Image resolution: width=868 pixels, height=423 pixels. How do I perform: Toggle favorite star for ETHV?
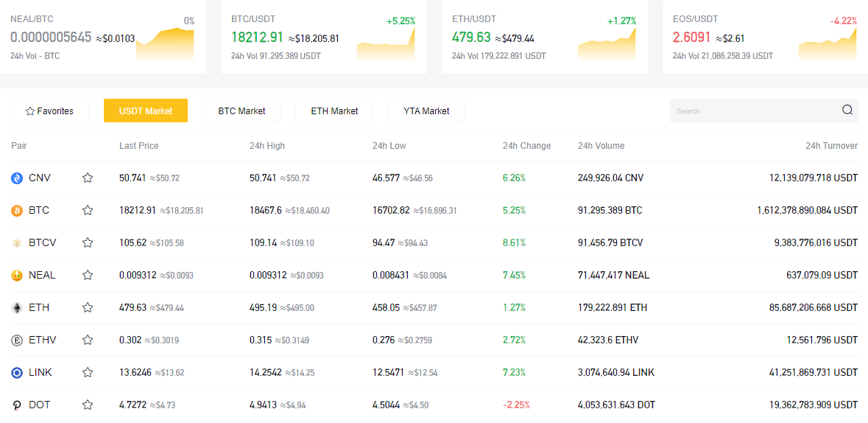coord(88,339)
